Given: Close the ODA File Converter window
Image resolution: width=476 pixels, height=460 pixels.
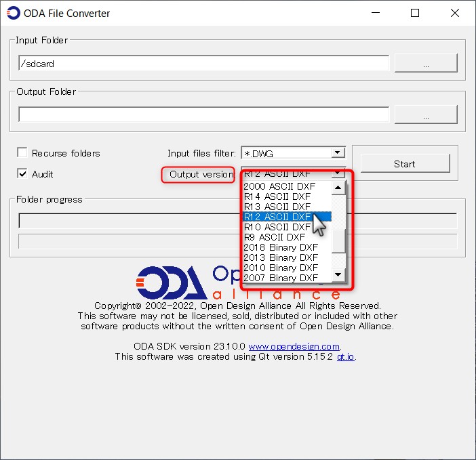Looking at the screenshot, I should click(455, 13).
